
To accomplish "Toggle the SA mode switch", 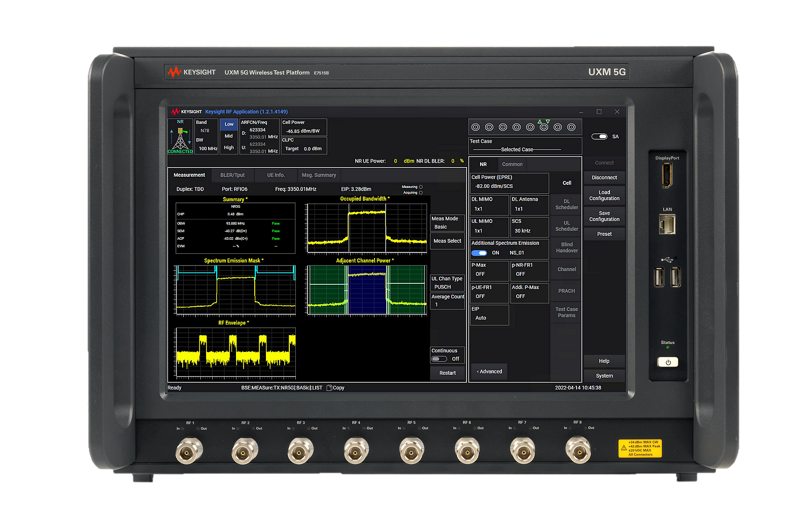I will pyautogui.click(x=599, y=137).
